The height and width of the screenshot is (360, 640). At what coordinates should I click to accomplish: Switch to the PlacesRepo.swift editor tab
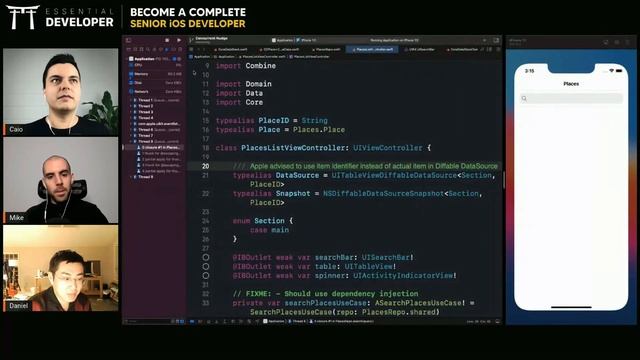pos(327,49)
